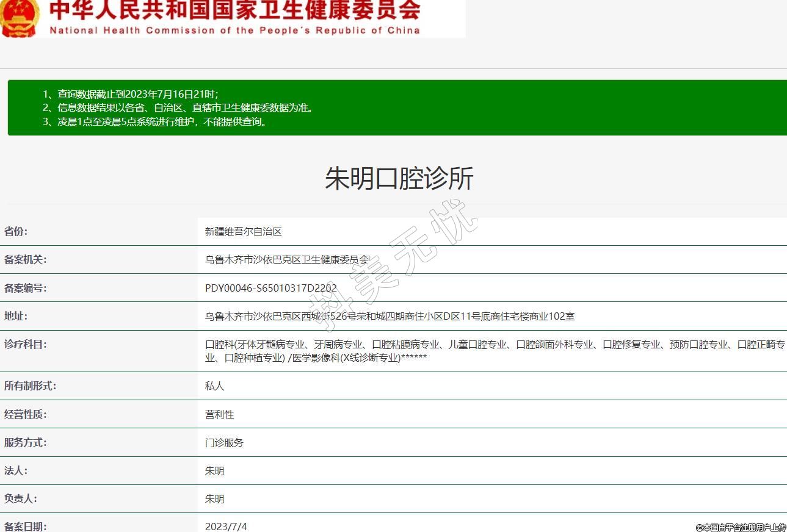
Task: Click the English National Health Commission subtitle
Action: 234,31
